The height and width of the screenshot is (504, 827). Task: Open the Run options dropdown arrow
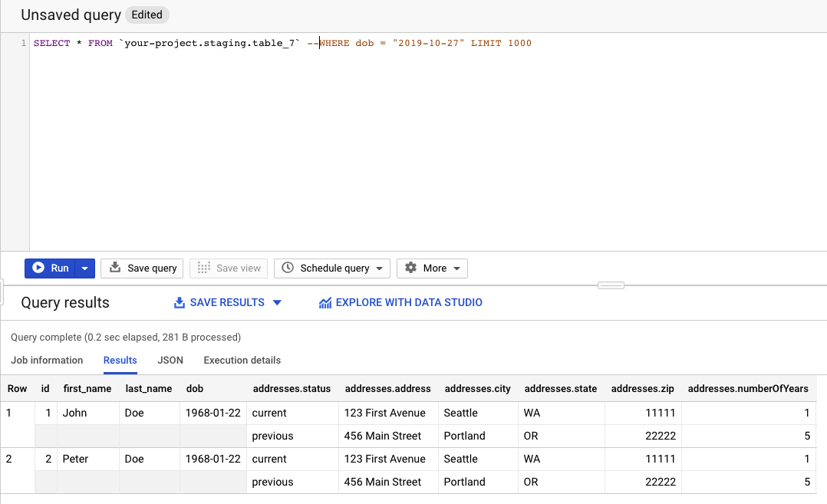click(x=85, y=268)
